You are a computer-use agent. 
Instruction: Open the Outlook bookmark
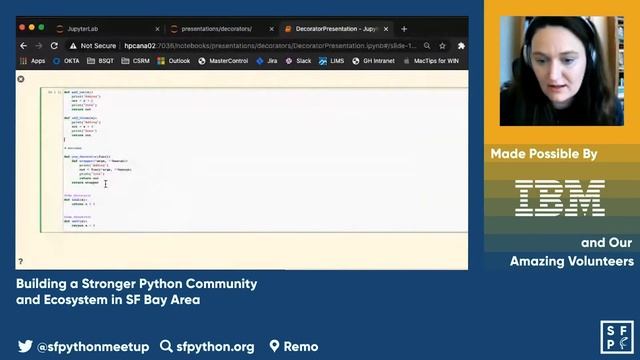tap(174, 61)
